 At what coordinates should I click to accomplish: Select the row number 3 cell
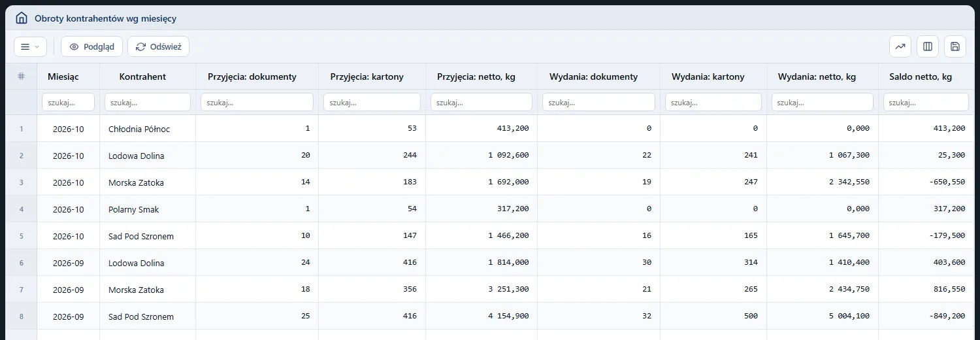(x=21, y=182)
